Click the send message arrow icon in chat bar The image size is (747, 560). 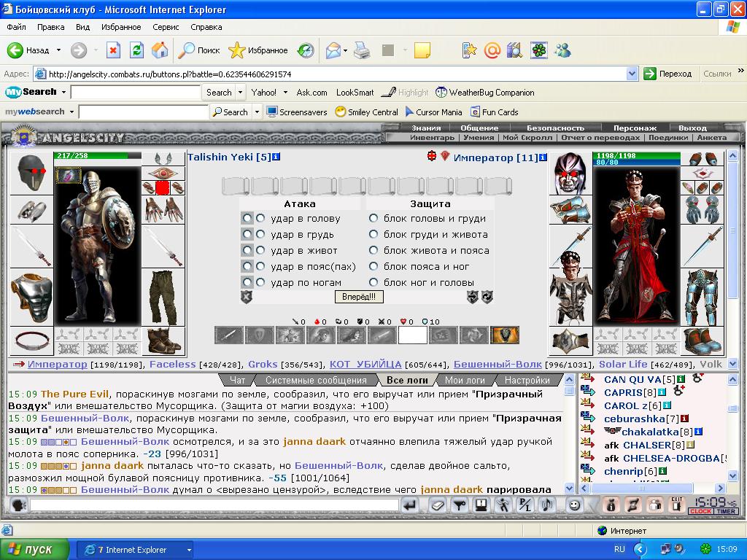click(410, 505)
